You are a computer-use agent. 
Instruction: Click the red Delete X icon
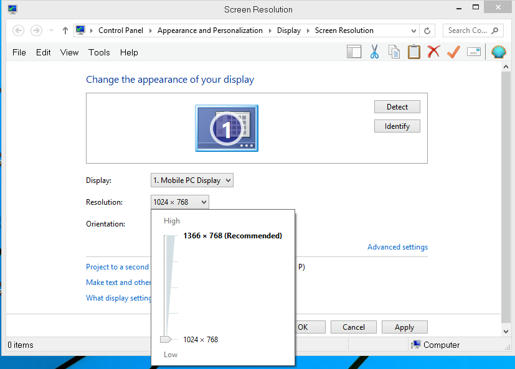pos(433,52)
